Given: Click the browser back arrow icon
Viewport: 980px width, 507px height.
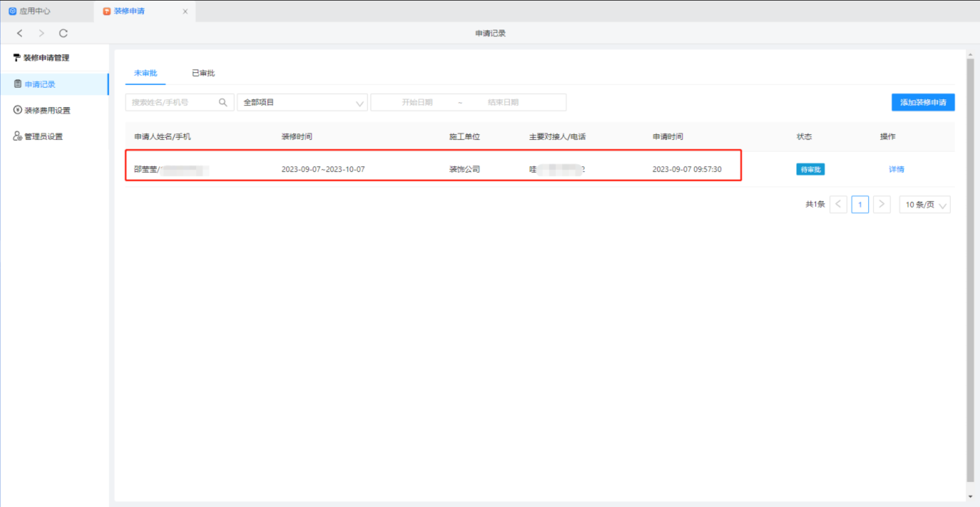Looking at the screenshot, I should 20,33.
